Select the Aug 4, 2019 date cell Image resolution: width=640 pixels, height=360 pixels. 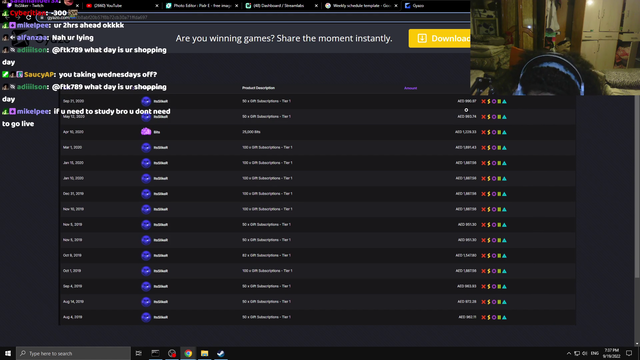[72, 317]
